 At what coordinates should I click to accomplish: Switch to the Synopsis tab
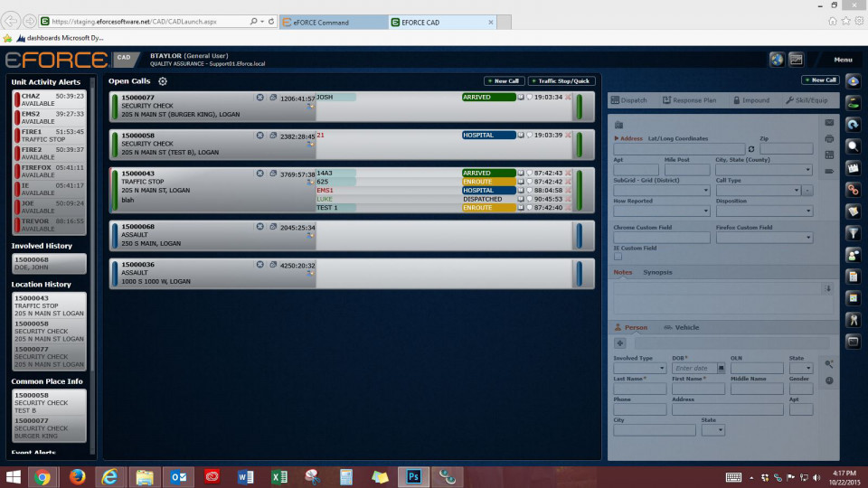pyautogui.click(x=657, y=272)
